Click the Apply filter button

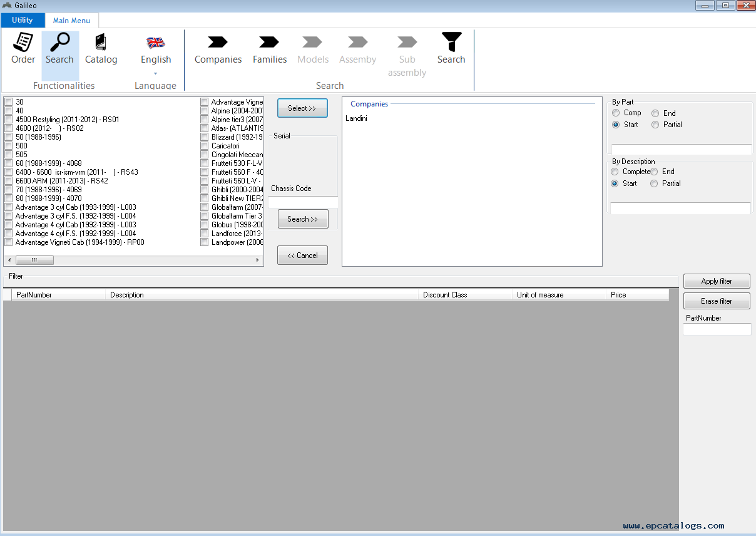click(717, 281)
